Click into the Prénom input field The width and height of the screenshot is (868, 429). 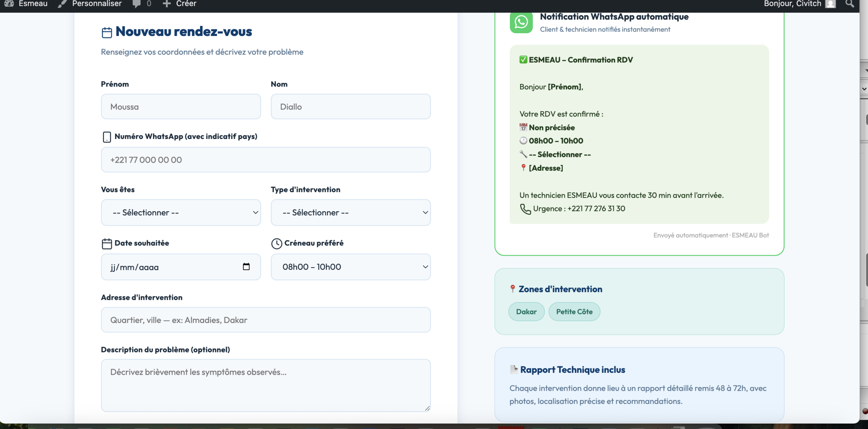click(181, 107)
